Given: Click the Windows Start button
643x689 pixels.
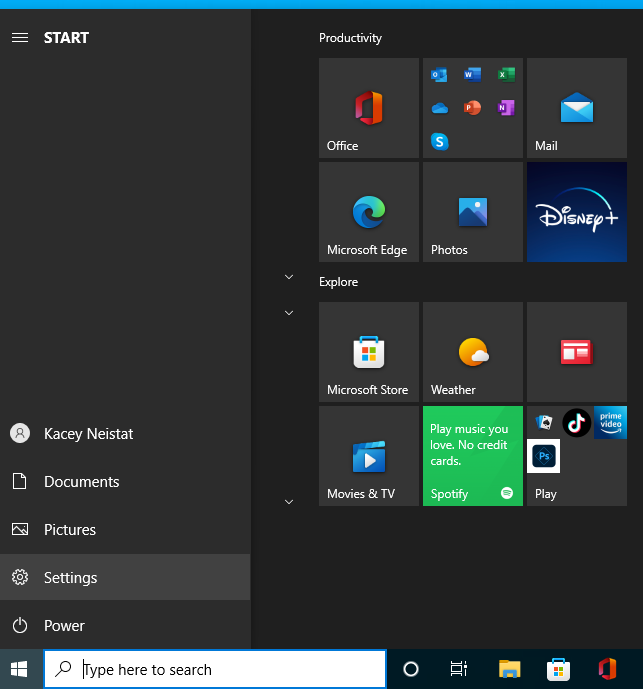Looking at the screenshot, I should pos(19,669).
